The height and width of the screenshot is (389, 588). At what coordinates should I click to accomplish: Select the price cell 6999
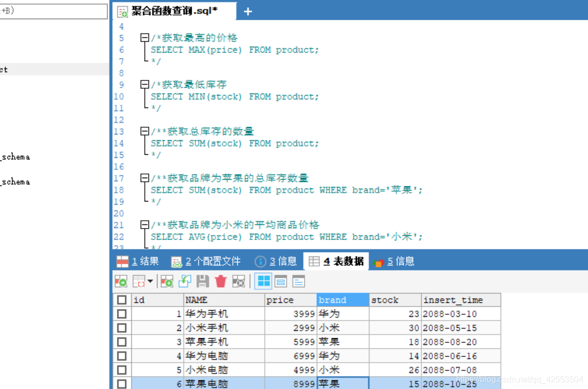coord(291,356)
